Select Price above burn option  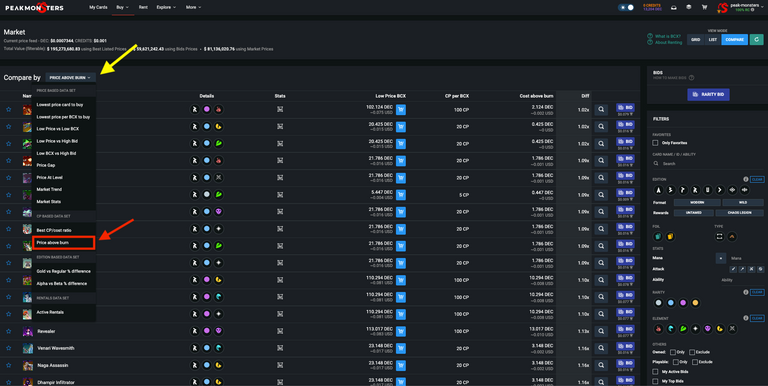pos(63,242)
